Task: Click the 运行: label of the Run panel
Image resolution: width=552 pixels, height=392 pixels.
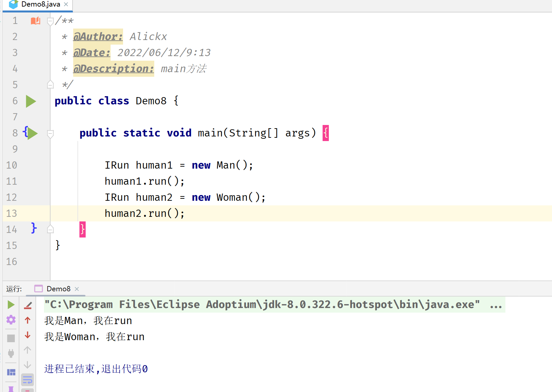Action: [14, 289]
